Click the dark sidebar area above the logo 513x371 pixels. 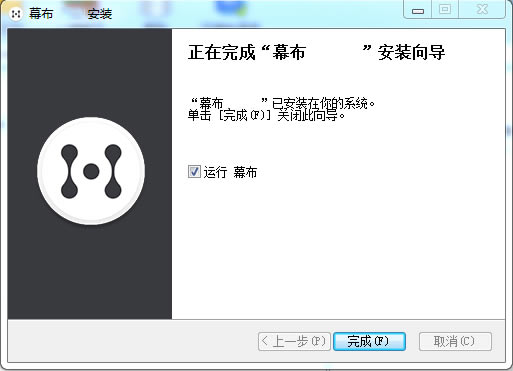(x=90, y=72)
